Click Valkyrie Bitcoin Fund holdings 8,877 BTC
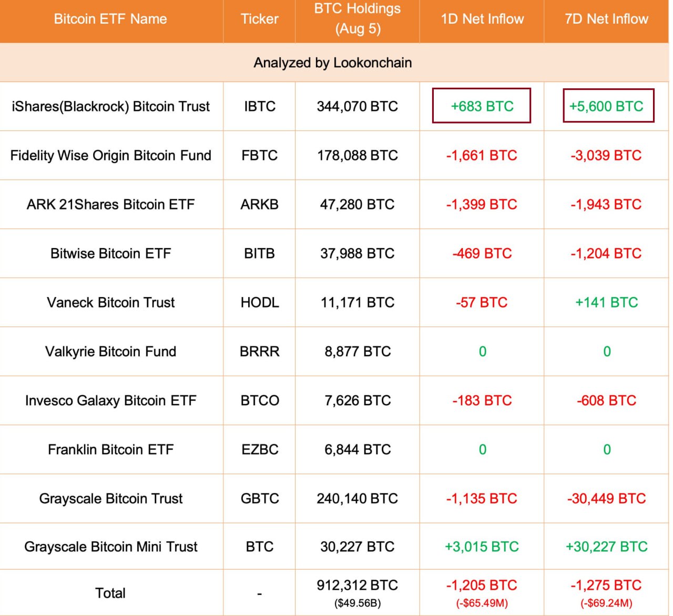The width and height of the screenshot is (673, 616). click(x=358, y=351)
